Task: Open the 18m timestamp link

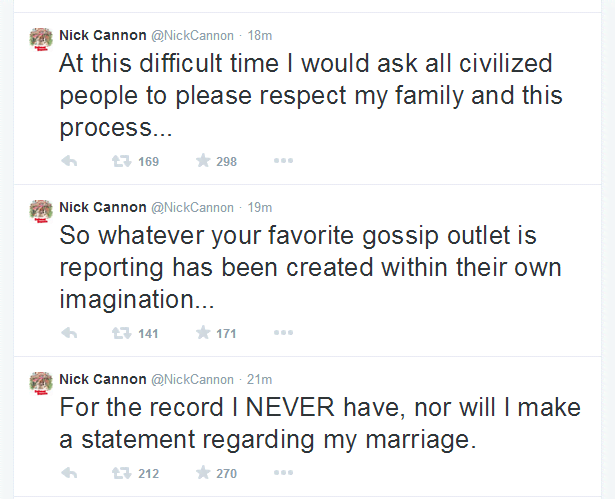Action: click(x=259, y=35)
